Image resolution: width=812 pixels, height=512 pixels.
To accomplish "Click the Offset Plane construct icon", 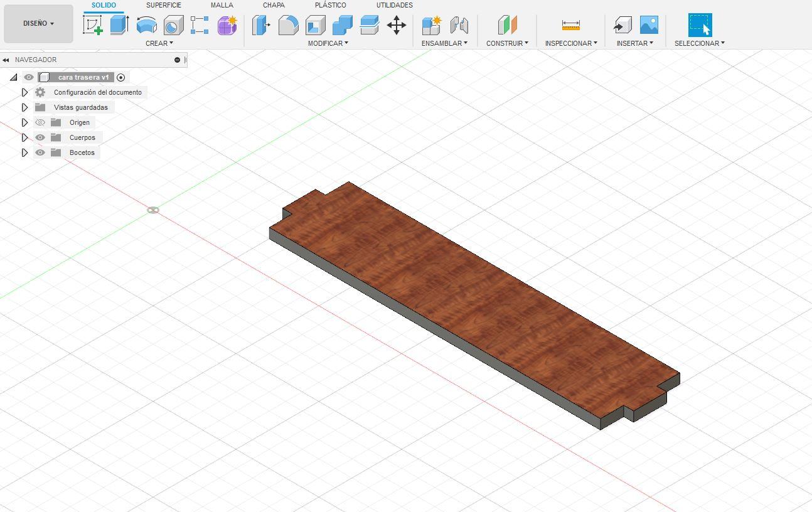I will 507,25.
